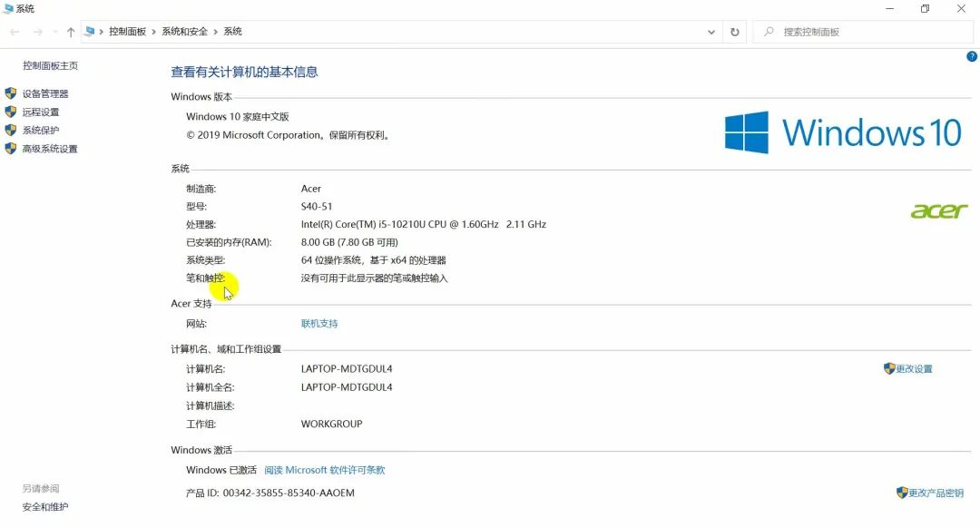The height and width of the screenshot is (527, 980).
Task: Click the processor value Intel(R) Core(TM) i5-10210U
Action: tap(424, 224)
